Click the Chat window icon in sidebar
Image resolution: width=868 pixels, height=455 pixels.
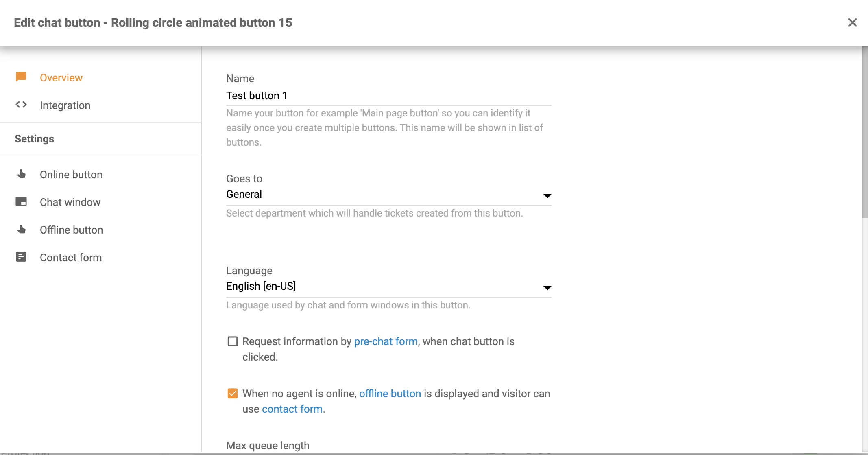(x=21, y=201)
